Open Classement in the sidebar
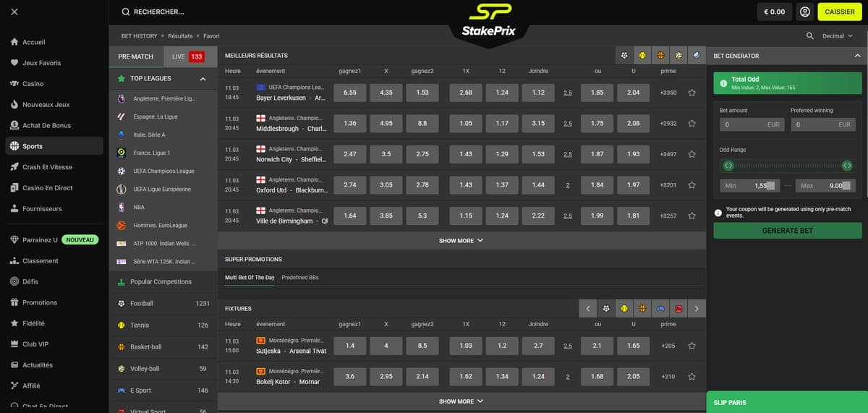Screen dimensions: 868x413 [x=54, y=261]
